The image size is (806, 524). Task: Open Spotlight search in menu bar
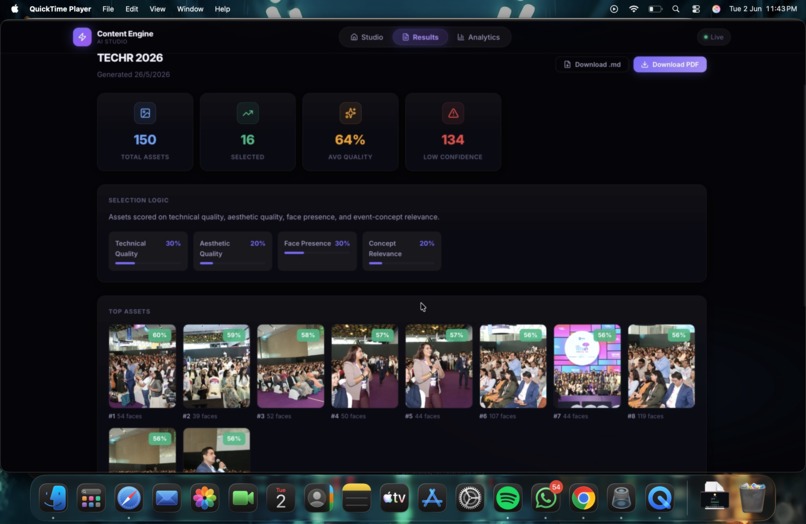[675, 9]
